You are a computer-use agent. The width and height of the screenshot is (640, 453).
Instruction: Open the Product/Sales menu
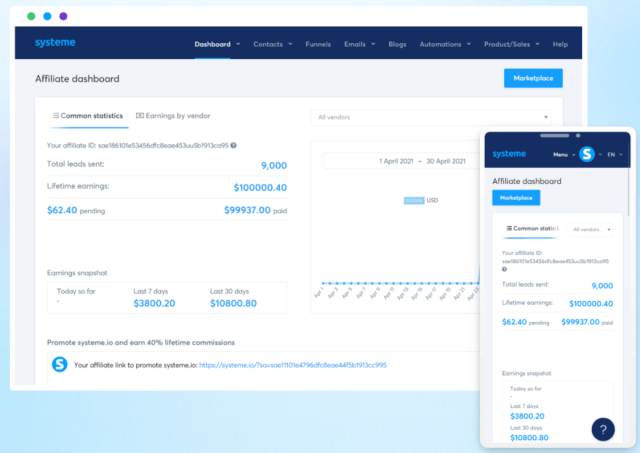click(507, 44)
